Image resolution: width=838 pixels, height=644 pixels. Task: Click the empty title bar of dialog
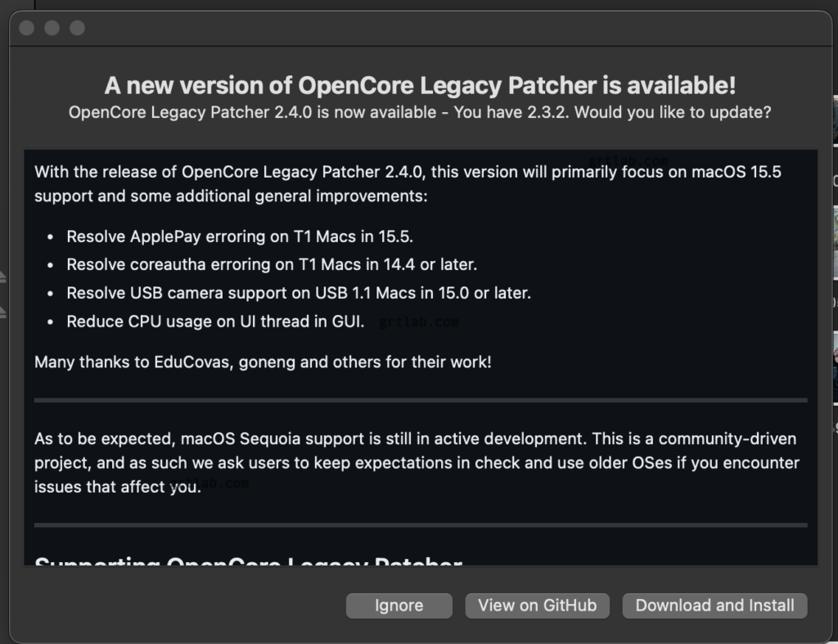point(454,29)
